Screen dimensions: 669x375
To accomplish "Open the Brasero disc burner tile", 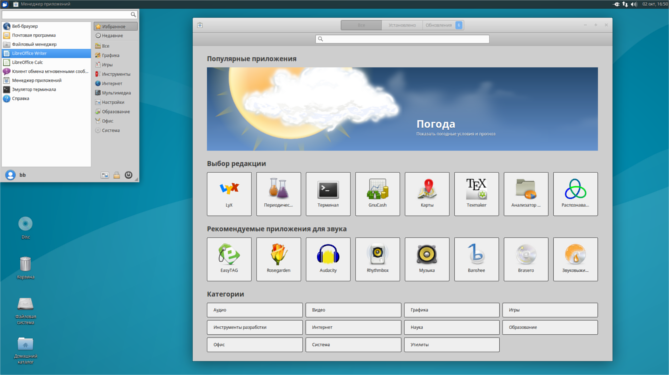I will (526, 259).
